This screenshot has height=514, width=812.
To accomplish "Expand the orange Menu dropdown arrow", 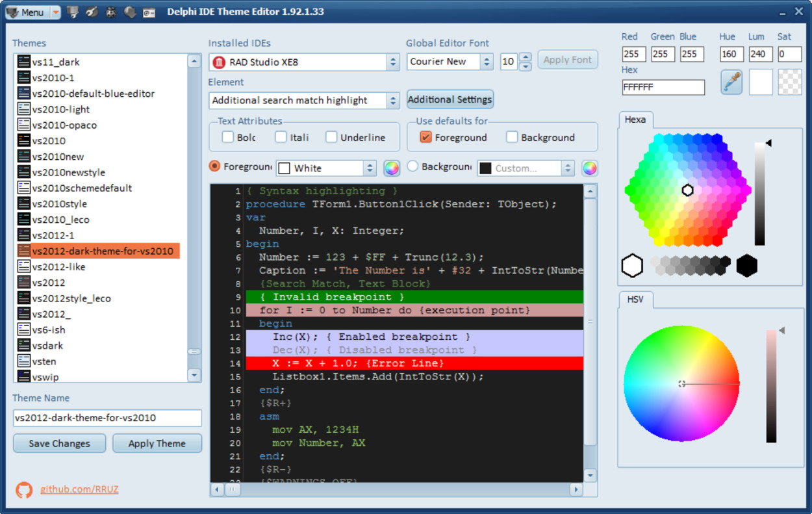I will click(x=55, y=12).
